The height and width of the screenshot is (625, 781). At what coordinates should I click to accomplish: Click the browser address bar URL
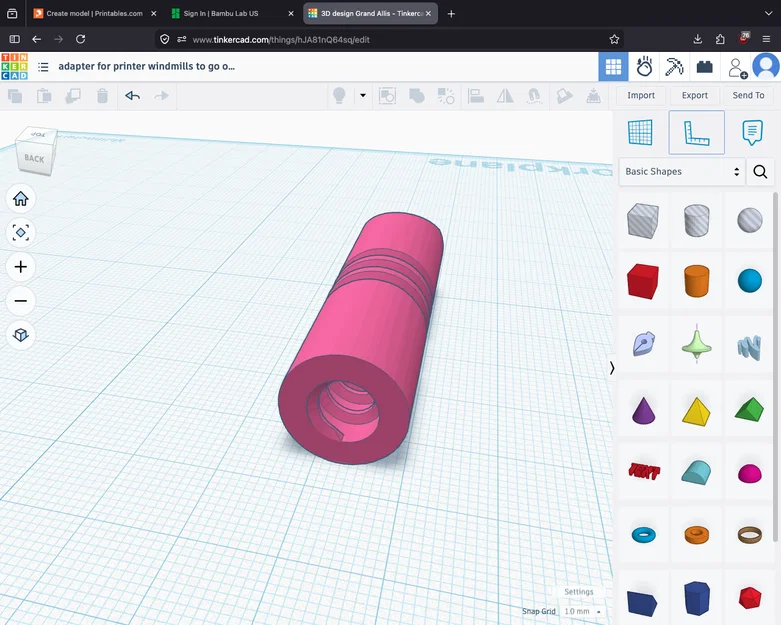[x=281, y=40]
